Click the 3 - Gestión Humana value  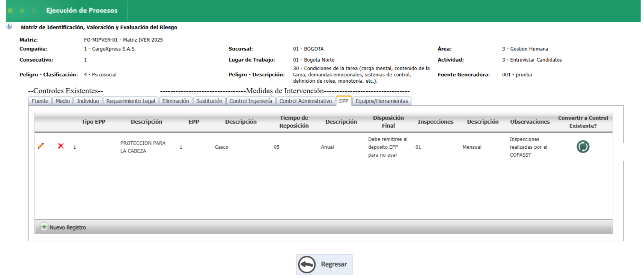point(525,49)
